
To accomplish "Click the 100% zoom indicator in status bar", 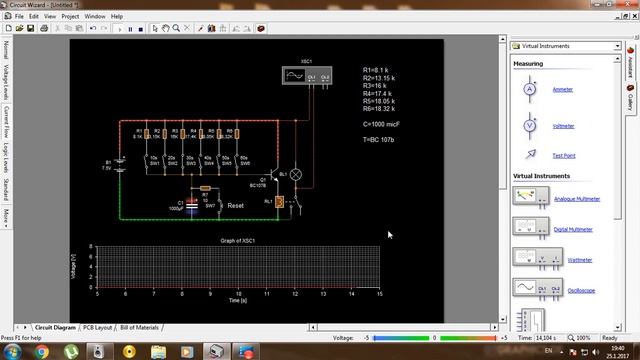I will point(580,338).
